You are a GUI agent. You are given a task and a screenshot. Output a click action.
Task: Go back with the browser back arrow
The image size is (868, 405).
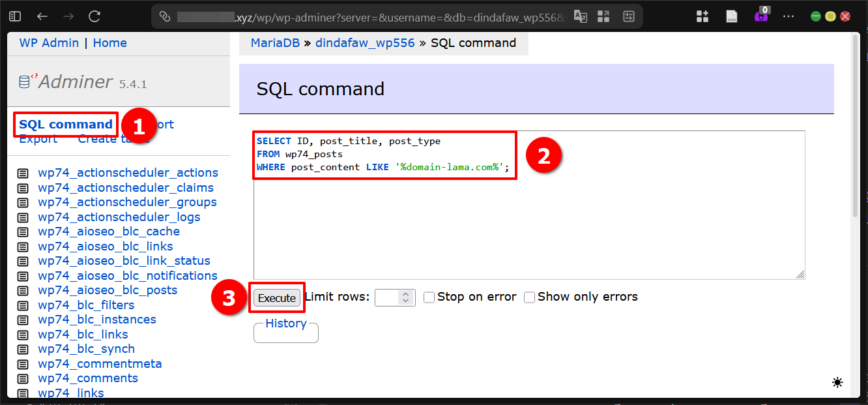click(42, 16)
